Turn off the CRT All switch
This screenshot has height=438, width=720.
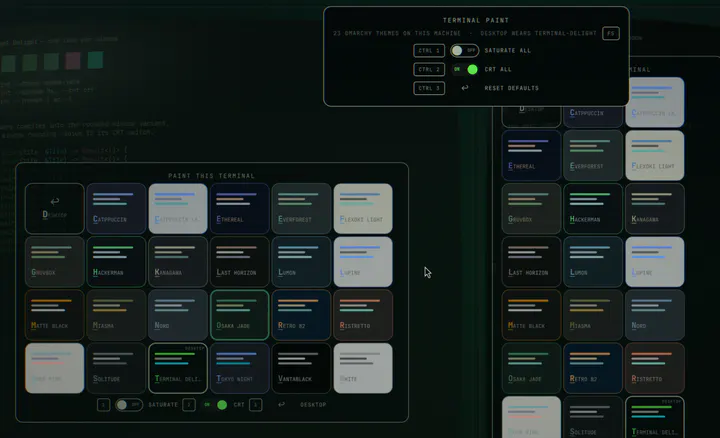coord(465,69)
